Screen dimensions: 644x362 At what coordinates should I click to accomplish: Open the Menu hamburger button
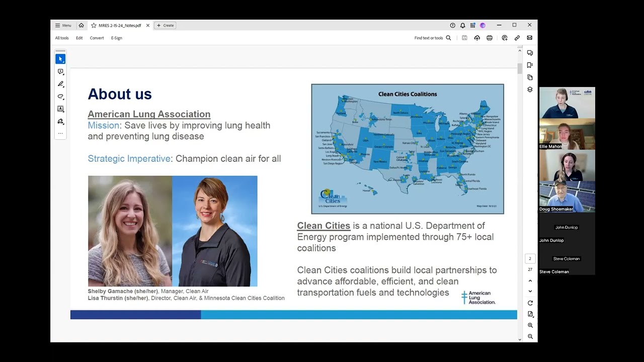coord(63,25)
